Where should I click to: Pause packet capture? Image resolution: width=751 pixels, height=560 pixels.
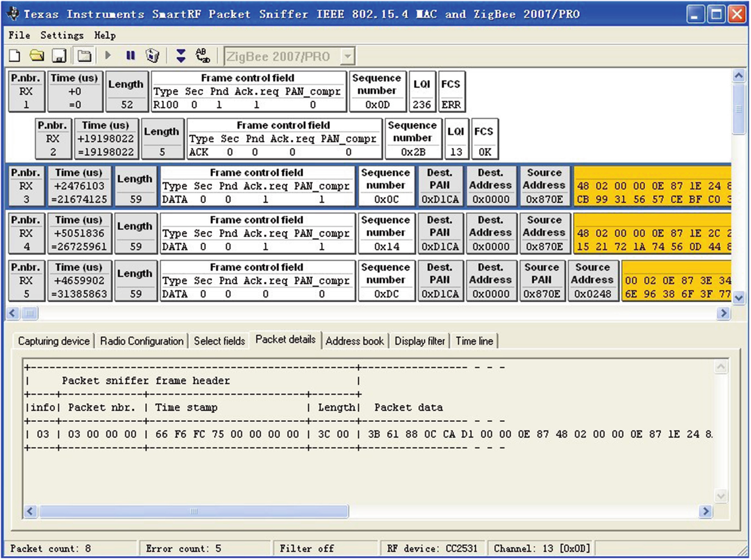pyautogui.click(x=131, y=55)
